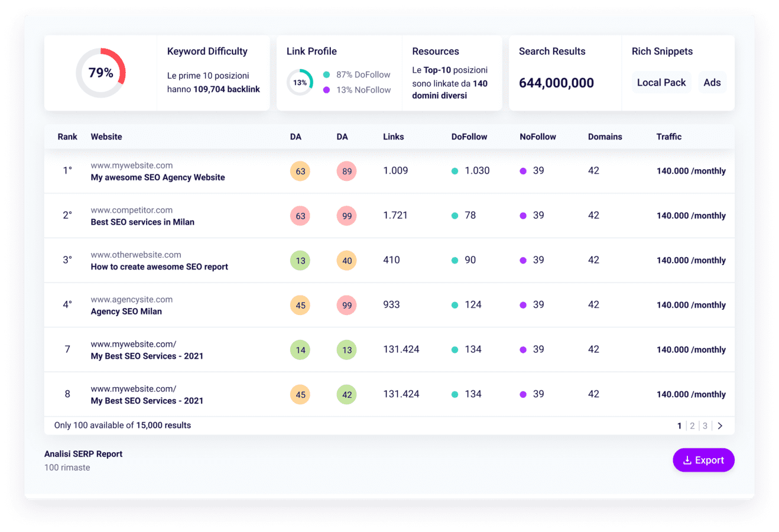
Task: Click the yellow 63 DA badge on mywebsite row
Action: point(300,171)
